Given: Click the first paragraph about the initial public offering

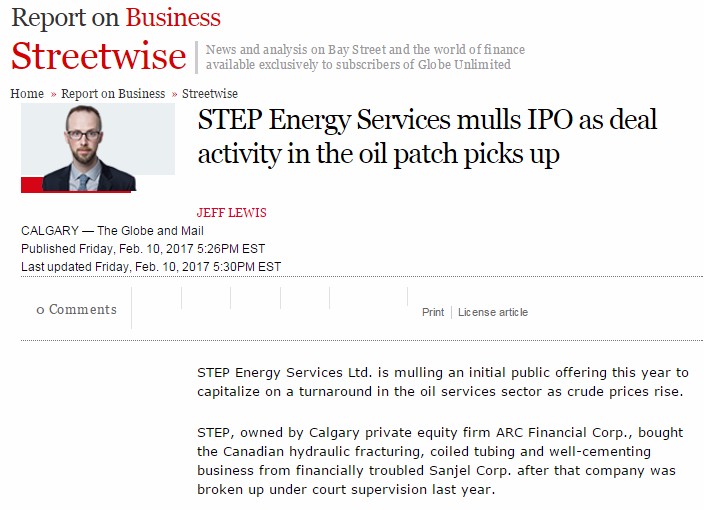Looking at the screenshot, I should coord(443,381).
